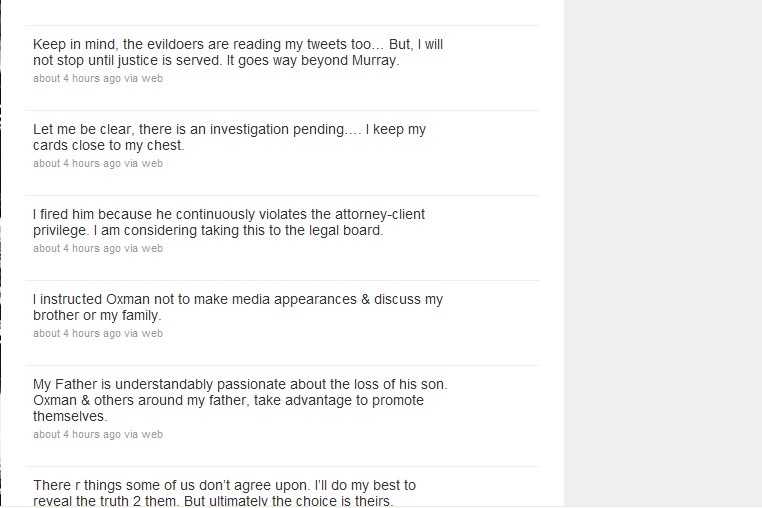Click 'web' under the cards close to chest tweet

pyautogui.click(x=152, y=163)
